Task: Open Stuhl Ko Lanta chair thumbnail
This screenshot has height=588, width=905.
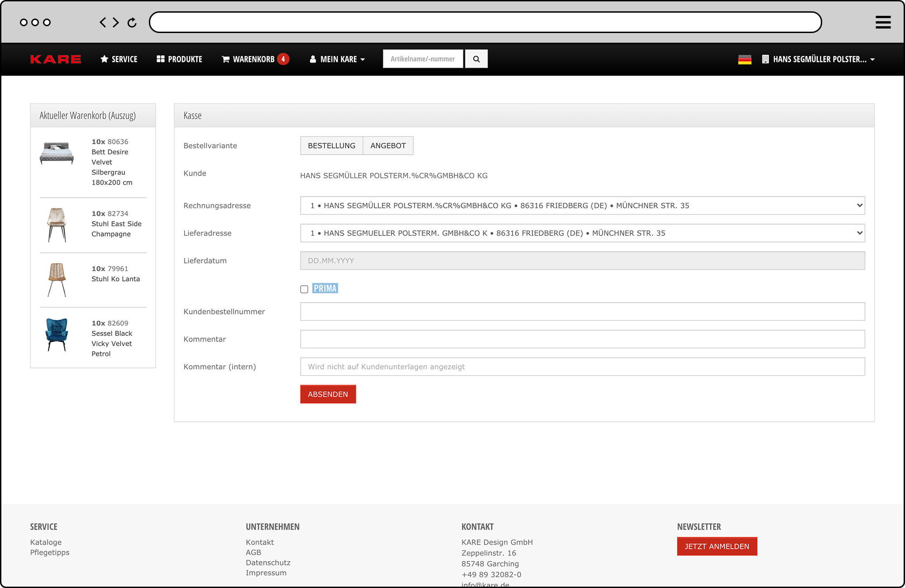Action: coord(57,280)
